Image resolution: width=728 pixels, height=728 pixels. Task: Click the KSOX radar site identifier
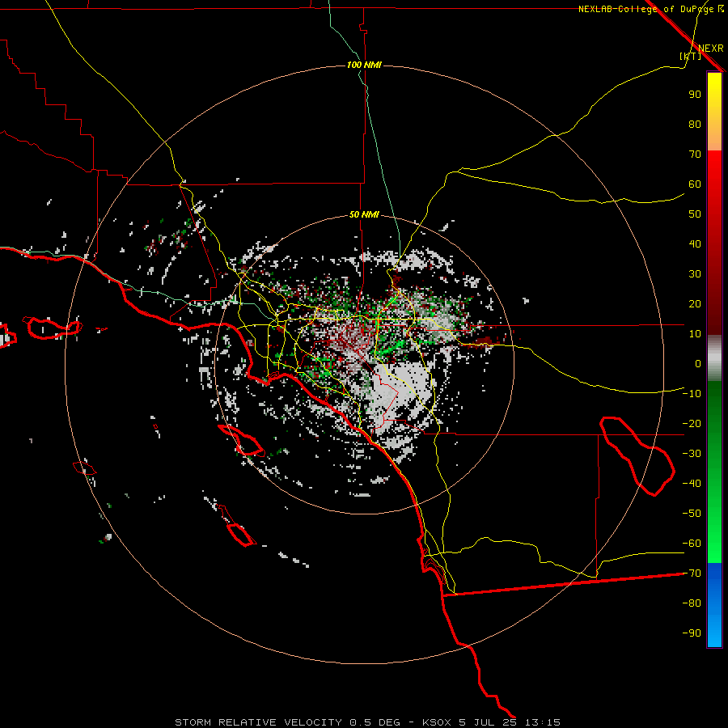pyautogui.click(x=437, y=722)
